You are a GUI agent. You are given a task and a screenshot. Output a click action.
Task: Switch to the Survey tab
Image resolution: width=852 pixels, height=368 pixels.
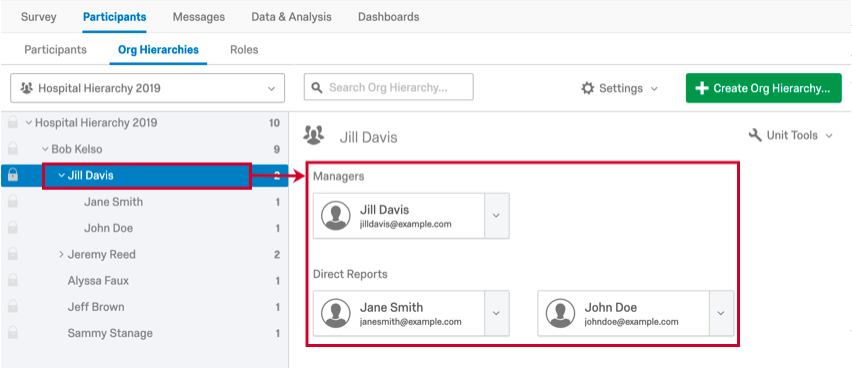pyautogui.click(x=39, y=17)
